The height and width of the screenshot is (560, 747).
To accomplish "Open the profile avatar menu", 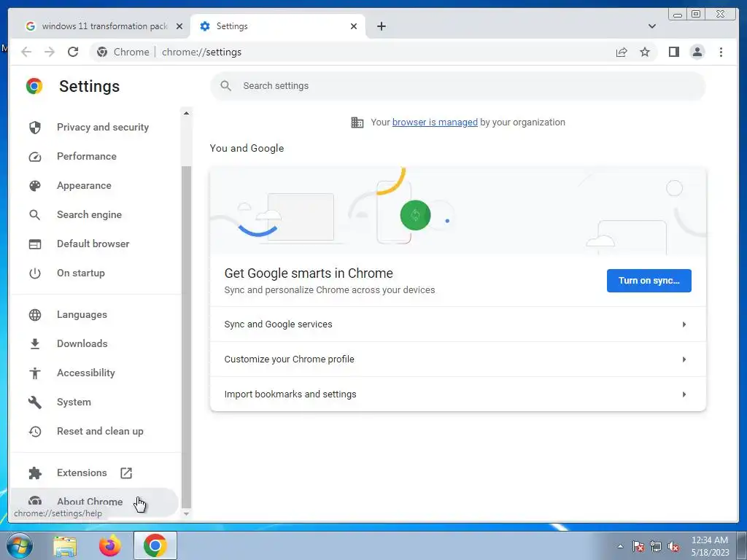I will pyautogui.click(x=697, y=52).
